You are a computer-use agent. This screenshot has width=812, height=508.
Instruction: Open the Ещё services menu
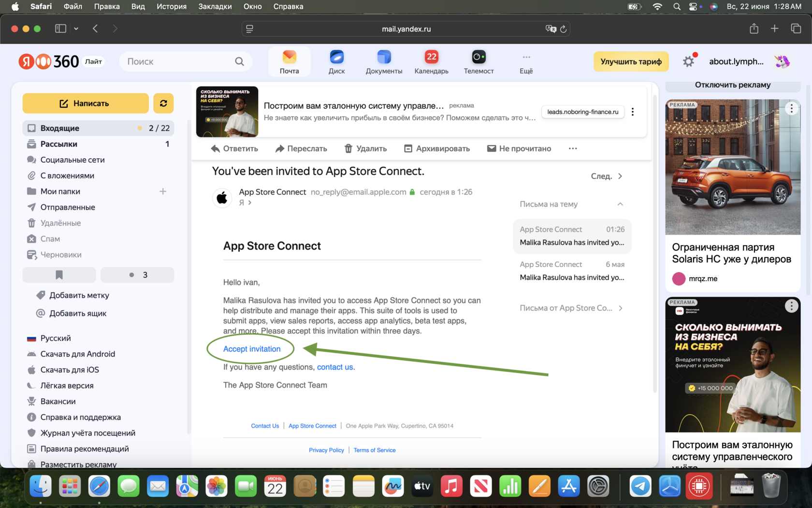pos(526,62)
